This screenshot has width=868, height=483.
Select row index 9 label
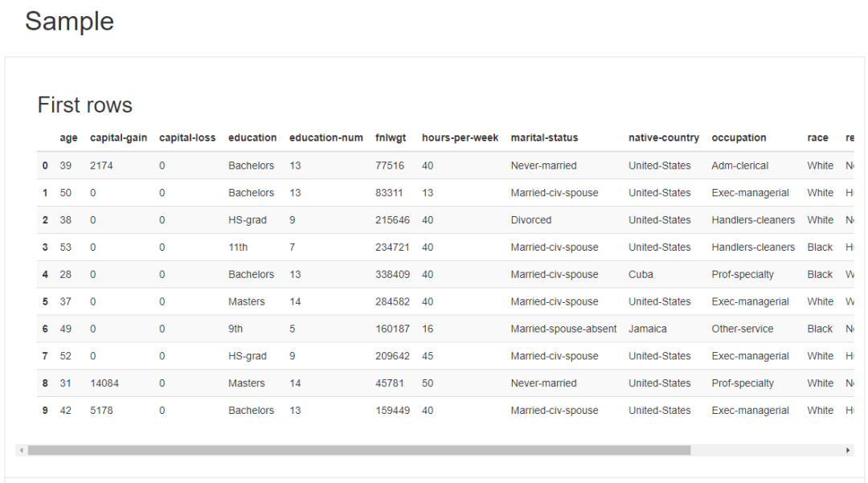click(x=45, y=411)
